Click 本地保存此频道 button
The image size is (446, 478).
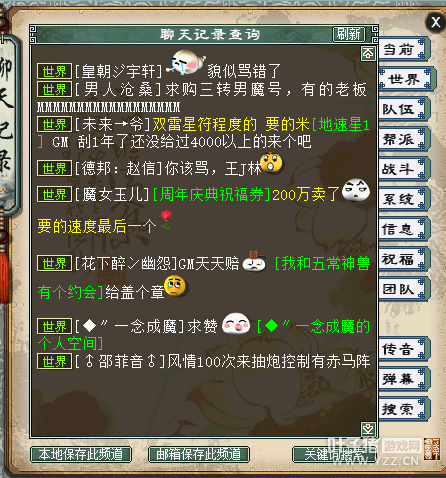point(81,454)
